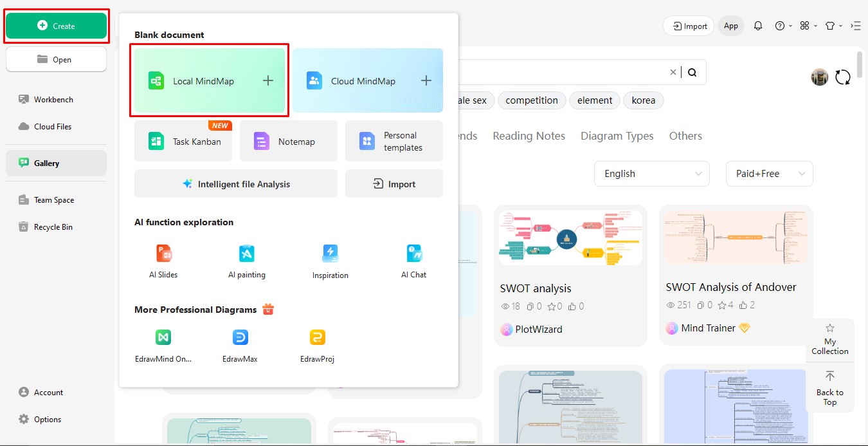Image resolution: width=868 pixels, height=446 pixels.
Task: Open the apps grid dropdown
Action: [x=808, y=26]
